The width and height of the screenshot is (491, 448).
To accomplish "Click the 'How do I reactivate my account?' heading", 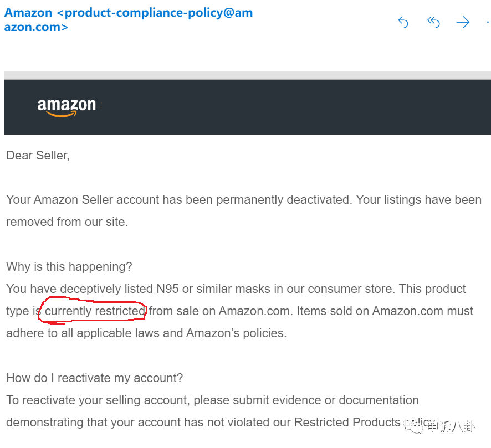I will tap(95, 378).
